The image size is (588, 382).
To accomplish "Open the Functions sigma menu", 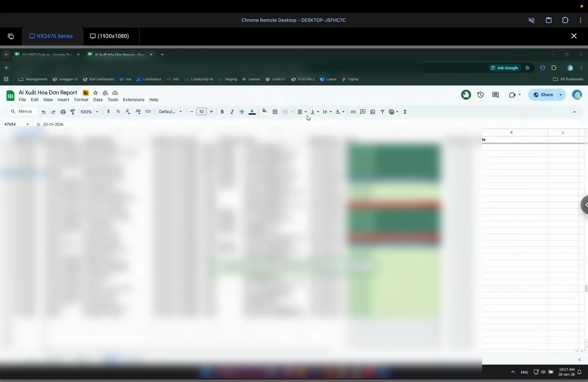I will pyautogui.click(x=405, y=112).
